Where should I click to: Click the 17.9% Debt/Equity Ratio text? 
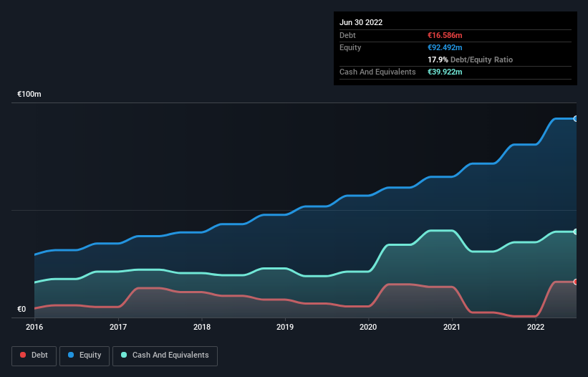tap(471, 59)
